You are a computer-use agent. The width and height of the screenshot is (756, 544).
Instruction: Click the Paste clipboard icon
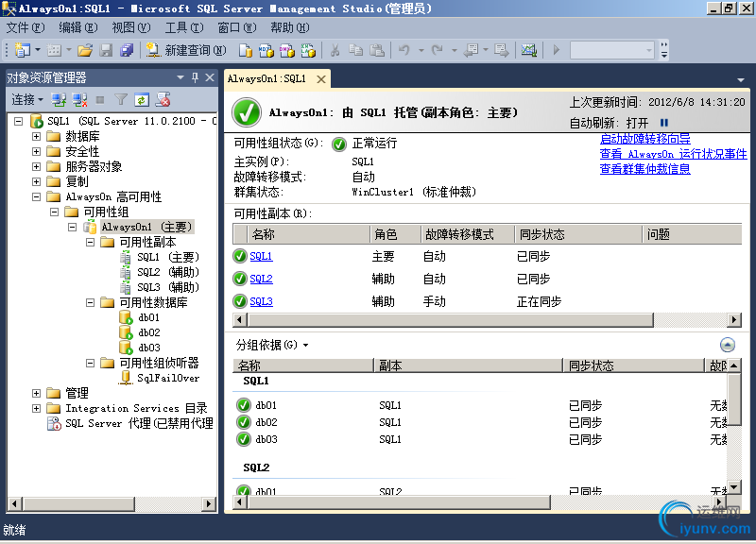(x=377, y=50)
